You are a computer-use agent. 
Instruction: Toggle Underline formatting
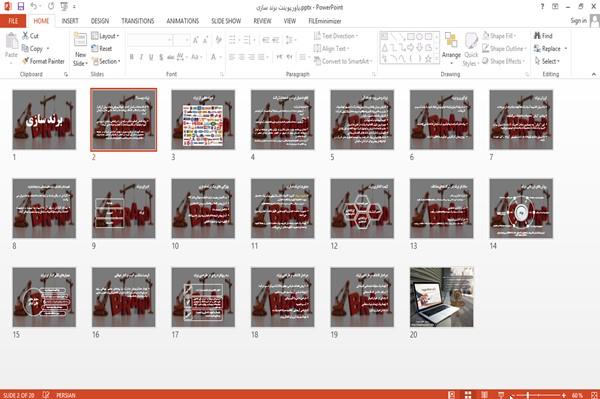[x=151, y=57]
